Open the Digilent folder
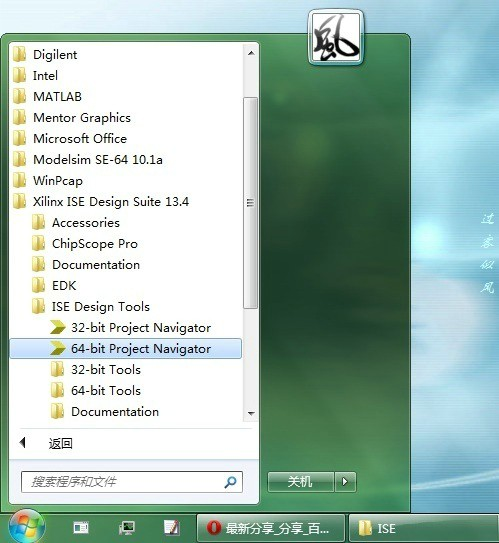 126,54
